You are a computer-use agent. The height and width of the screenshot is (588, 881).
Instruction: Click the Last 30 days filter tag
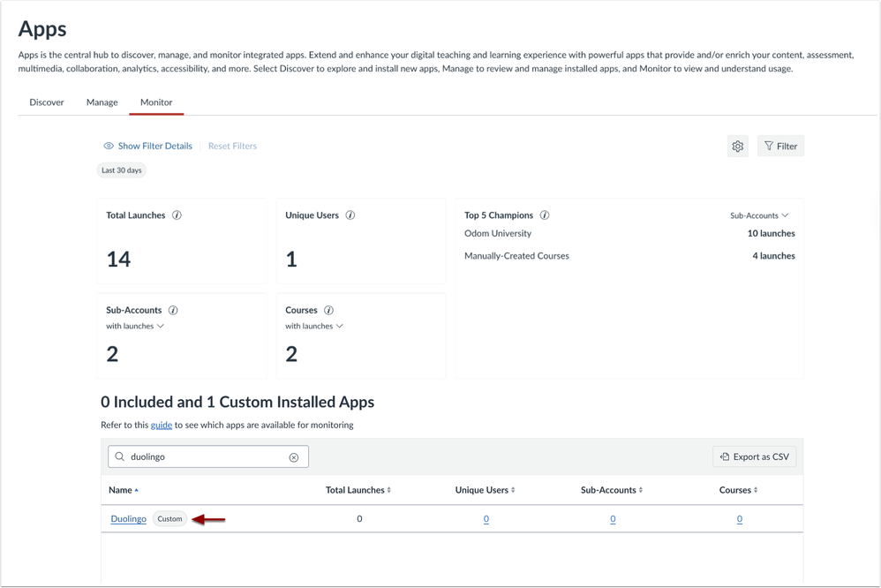pyautogui.click(x=121, y=170)
